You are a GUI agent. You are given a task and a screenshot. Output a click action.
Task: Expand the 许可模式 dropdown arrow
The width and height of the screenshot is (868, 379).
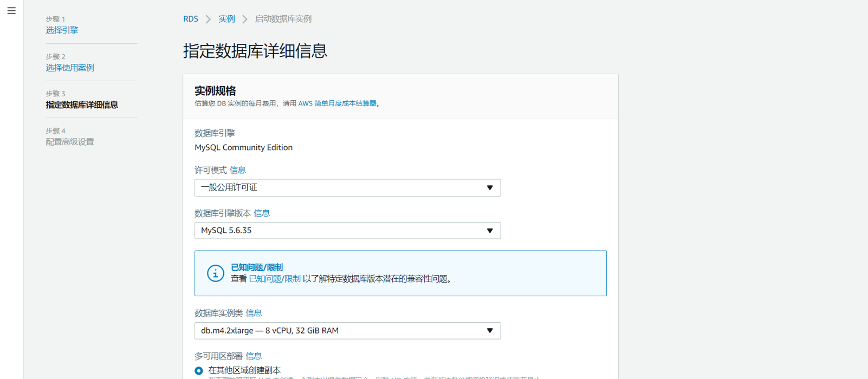pos(489,188)
